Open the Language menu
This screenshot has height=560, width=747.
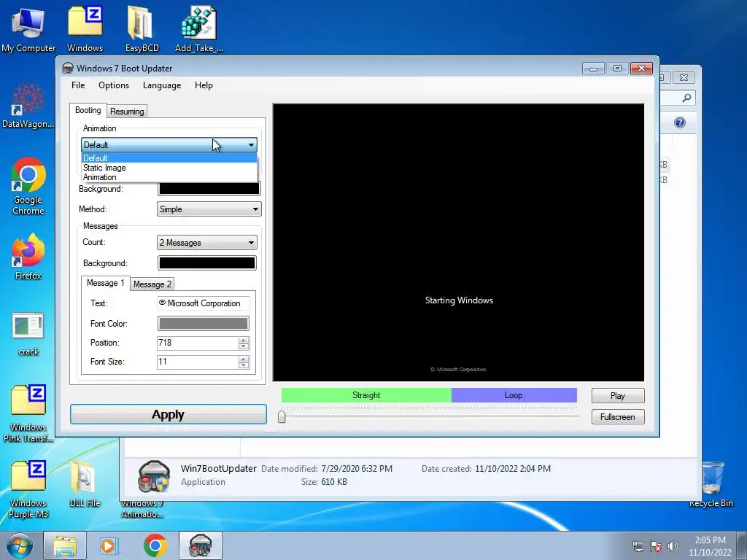162,85
